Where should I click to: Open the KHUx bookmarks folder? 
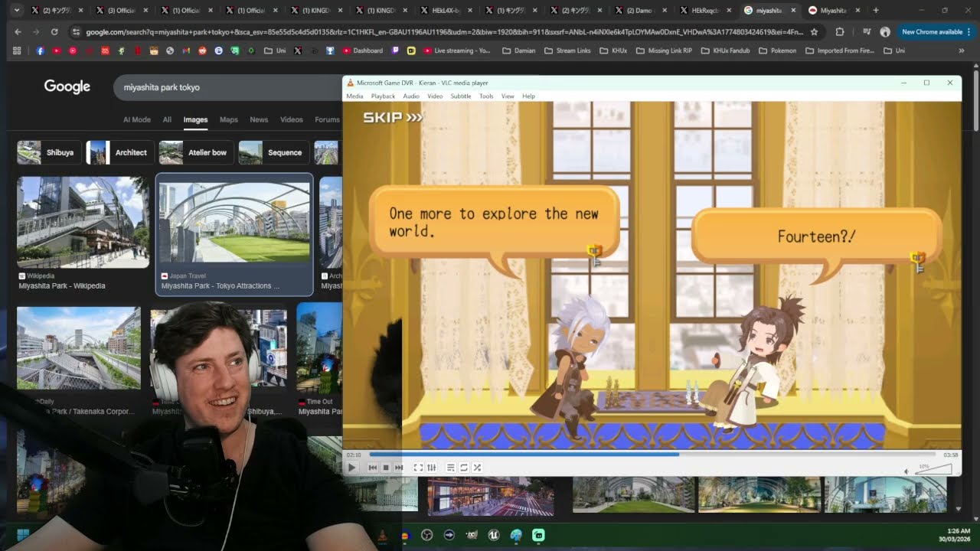pos(613,51)
